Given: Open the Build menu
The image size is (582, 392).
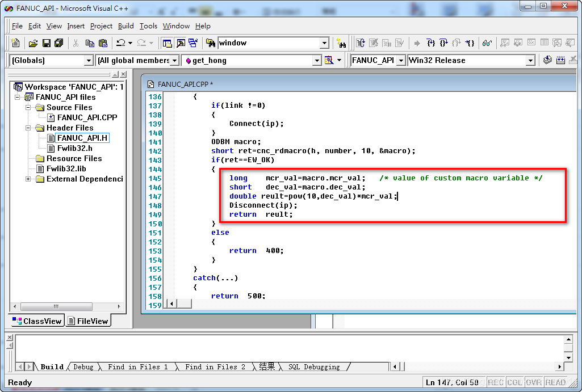Looking at the screenshot, I should coord(126,26).
